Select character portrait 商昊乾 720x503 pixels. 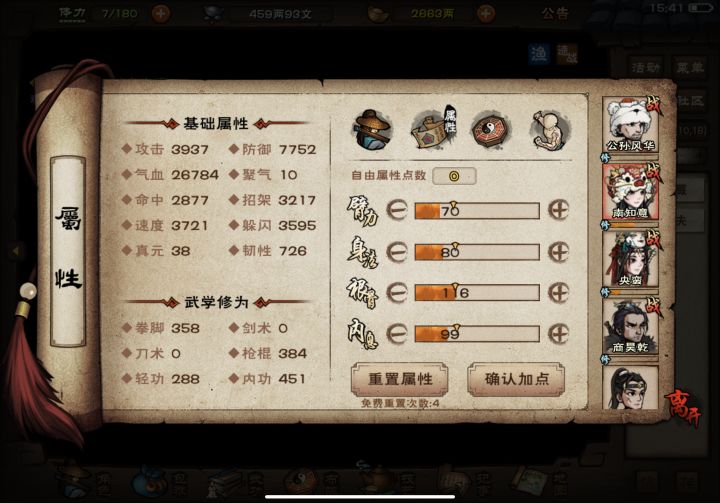coord(630,327)
